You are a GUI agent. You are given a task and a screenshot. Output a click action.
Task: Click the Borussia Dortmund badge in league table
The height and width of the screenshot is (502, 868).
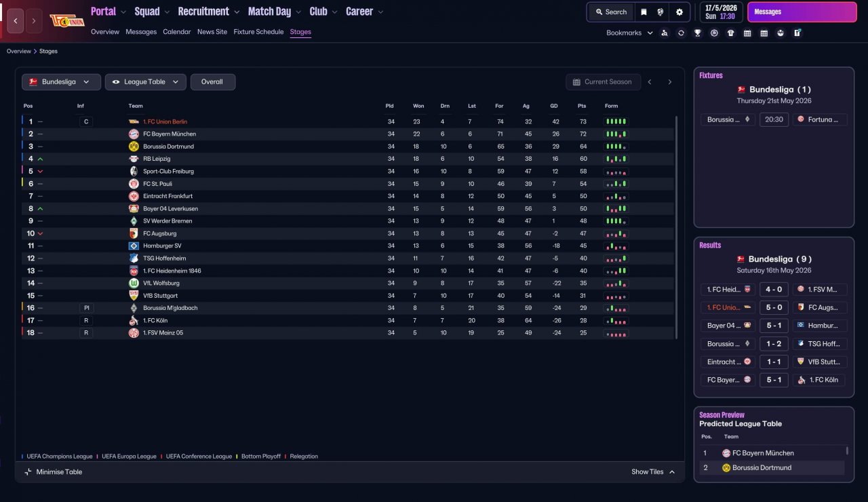134,147
